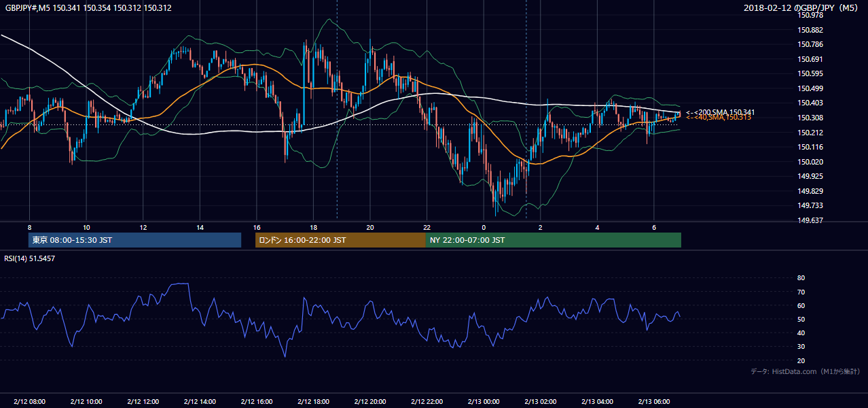
Task: Click hour label 16 under the price chart
Action: pyautogui.click(x=257, y=227)
